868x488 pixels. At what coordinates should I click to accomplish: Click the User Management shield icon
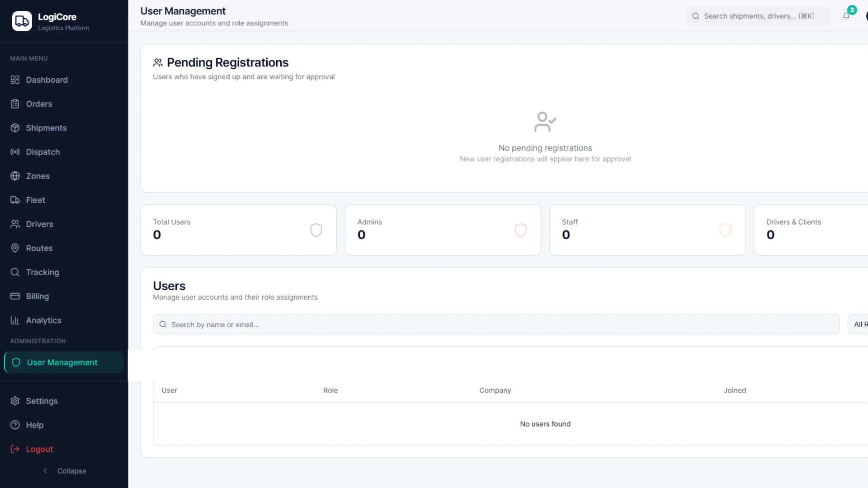(16, 362)
